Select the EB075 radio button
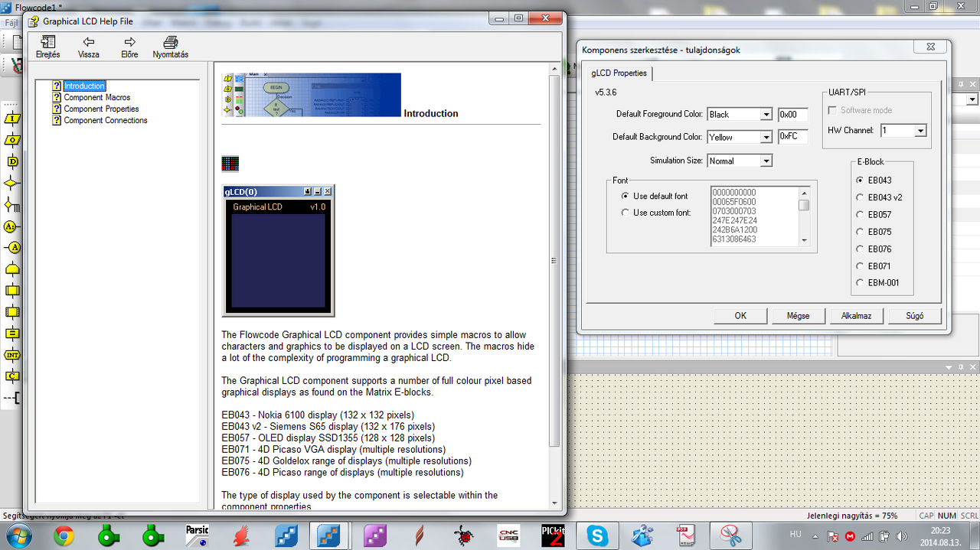This screenshot has width=980, height=550. coord(860,232)
